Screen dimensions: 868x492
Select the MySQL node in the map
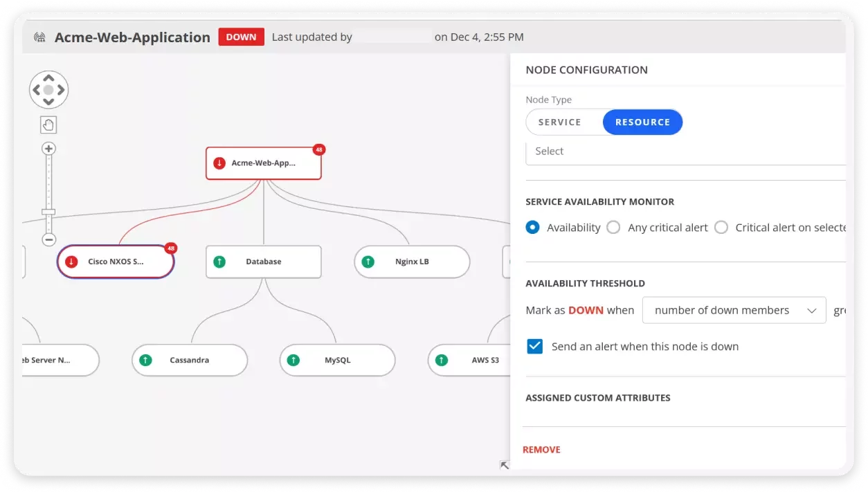pyautogui.click(x=337, y=361)
